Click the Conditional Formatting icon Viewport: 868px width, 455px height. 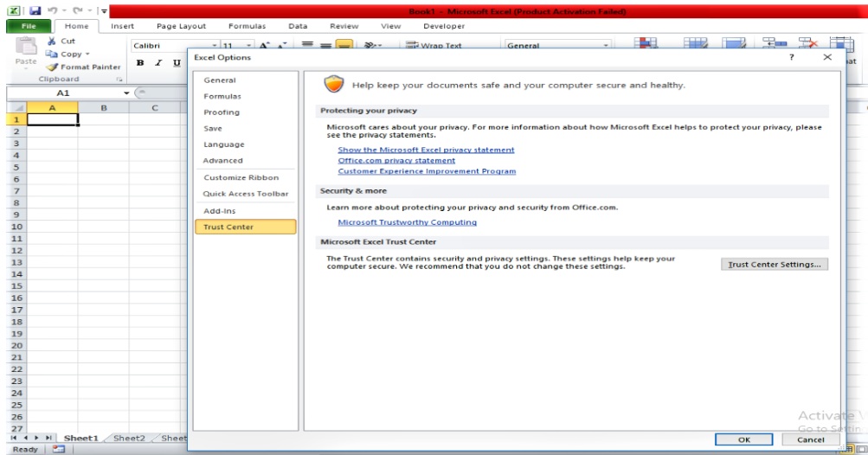tap(646, 43)
